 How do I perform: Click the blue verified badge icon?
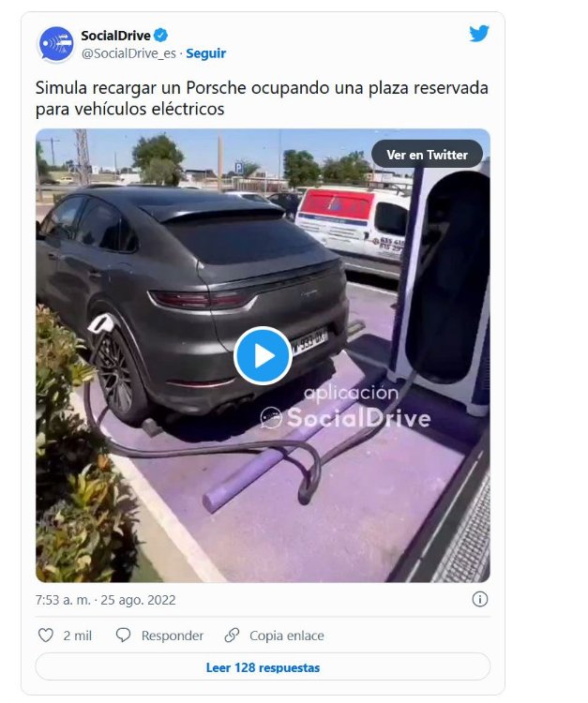[161, 35]
